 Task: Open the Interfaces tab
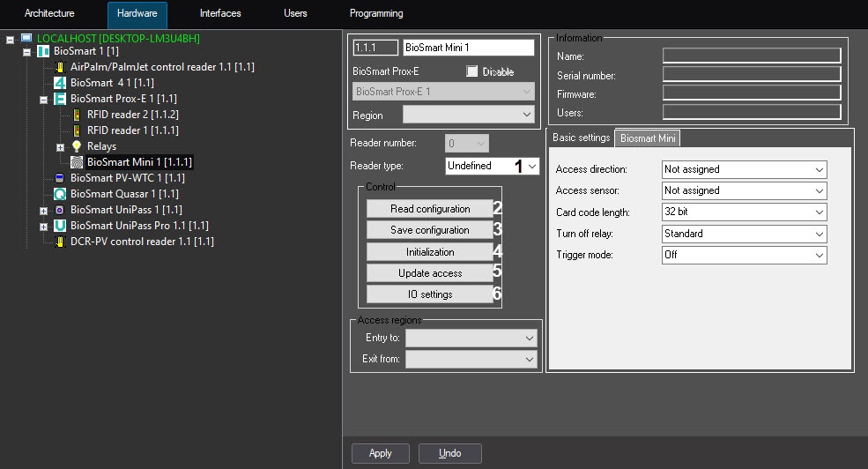tap(220, 14)
